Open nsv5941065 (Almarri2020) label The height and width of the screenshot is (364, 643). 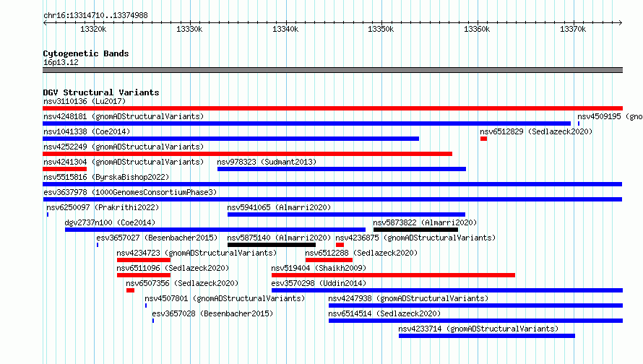click(279, 207)
